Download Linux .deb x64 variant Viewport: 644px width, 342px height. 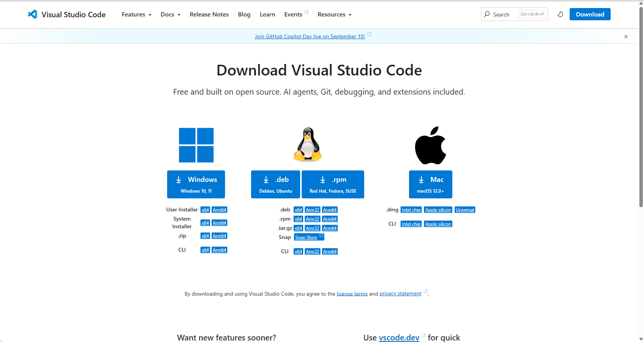pyautogui.click(x=298, y=210)
